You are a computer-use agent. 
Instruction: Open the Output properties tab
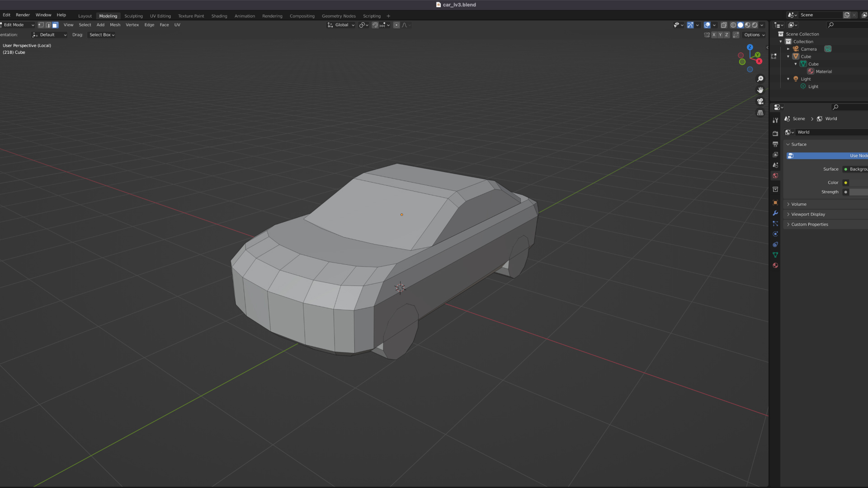pos(775,144)
